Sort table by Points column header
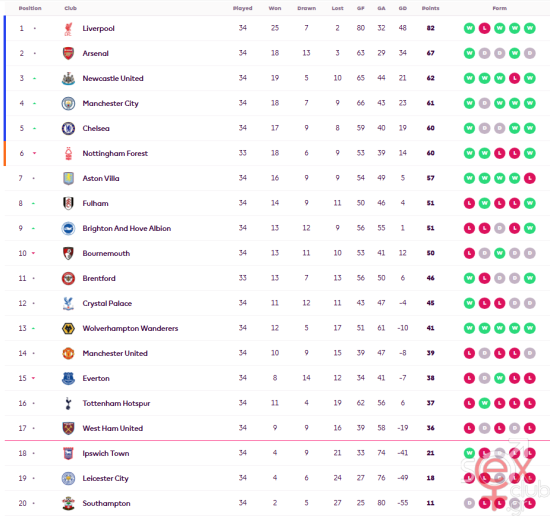 pyautogui.click(x=430, y=8)
